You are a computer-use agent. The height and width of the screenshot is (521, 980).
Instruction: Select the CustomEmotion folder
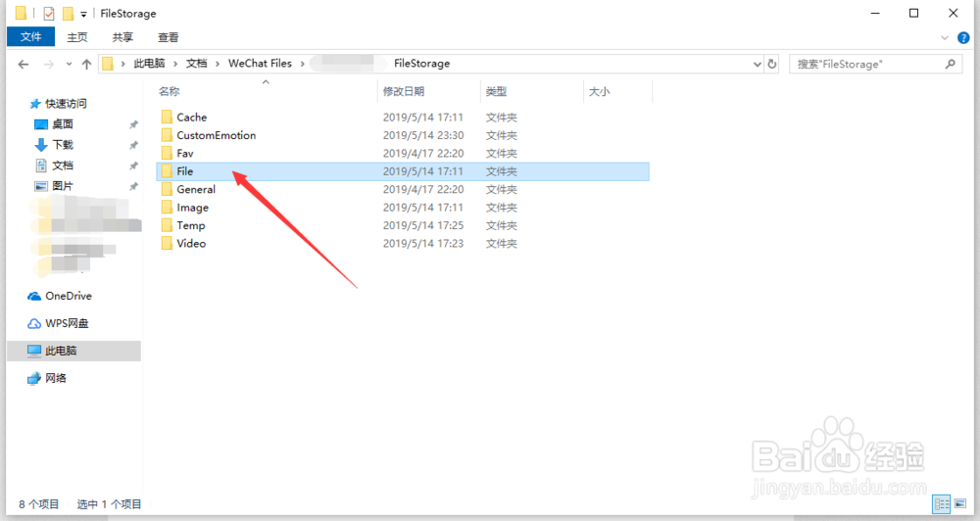(x=403, y=135)
